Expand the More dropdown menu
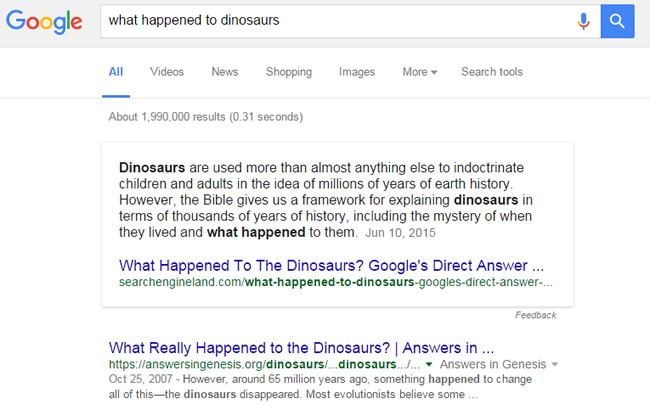Image resolution: width=650 pixels, height=416 pixels. pyautogui.click(x=420, y=72)
